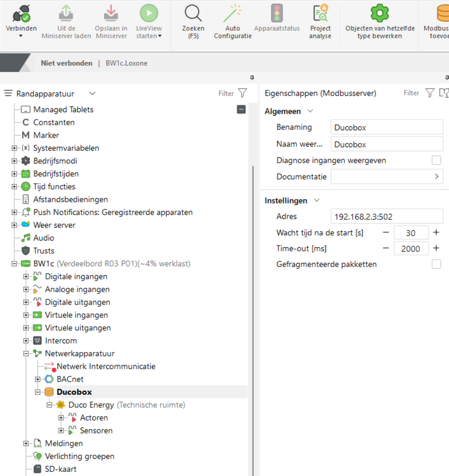Toggle Diagnose ingangen weergeven checkbox
Viewport: 449px width, 476px height.
(436, 160)
